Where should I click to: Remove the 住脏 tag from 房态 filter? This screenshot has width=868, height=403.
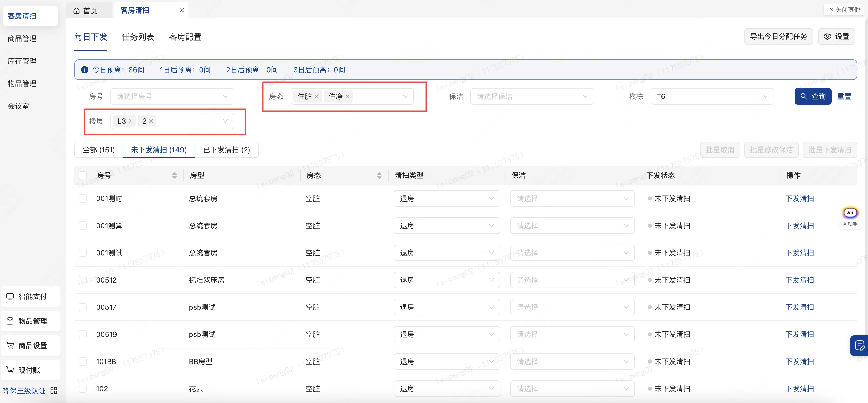click(317, 97)
